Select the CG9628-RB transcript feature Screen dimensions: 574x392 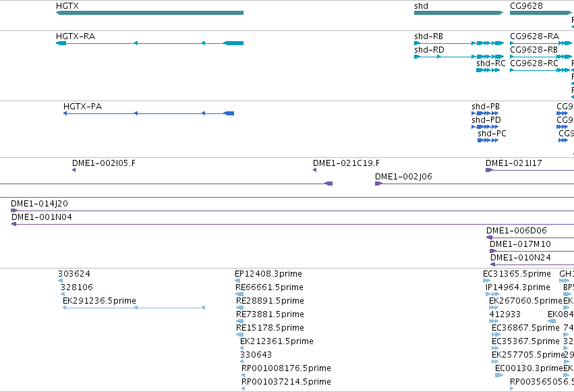tap(541, 57)
